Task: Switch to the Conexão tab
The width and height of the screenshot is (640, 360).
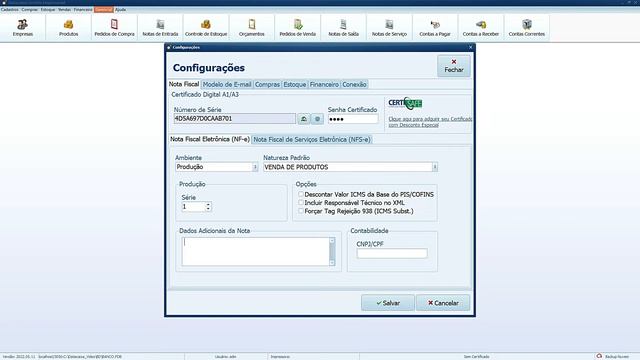Action: [354, 84]
